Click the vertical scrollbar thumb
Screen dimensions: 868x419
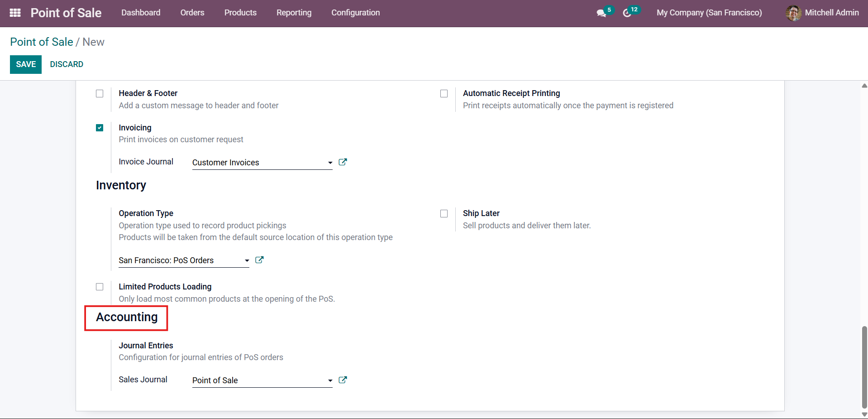coord(864,367)
